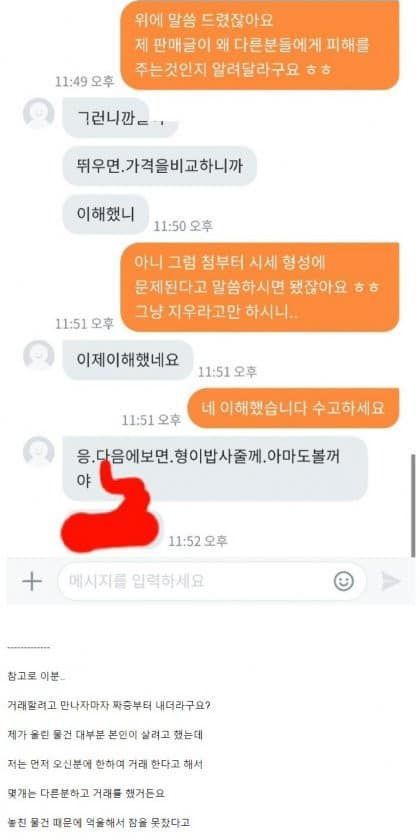The image size is (420, 840).
Task: Click the avatar beside 응.다음에보면 message
Action: pyautogui.click(x=39, y=452)
